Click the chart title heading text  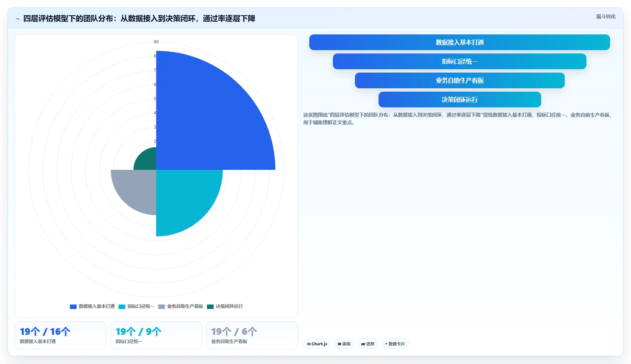coord(139,19)
